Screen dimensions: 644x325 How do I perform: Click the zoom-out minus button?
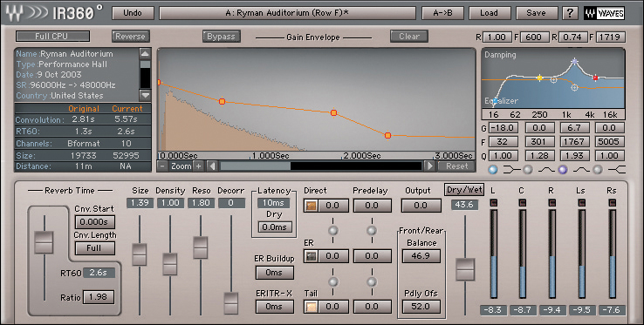click(x=162, y=166)
